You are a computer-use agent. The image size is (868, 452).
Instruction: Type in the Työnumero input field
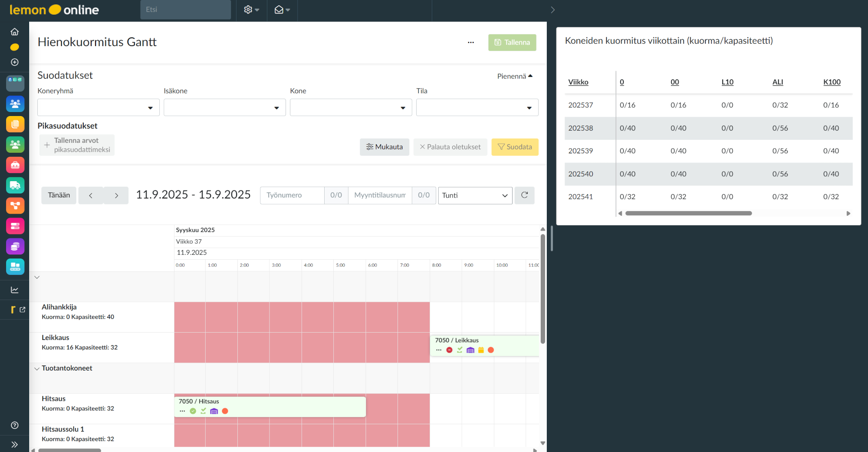tap(292, 195)
